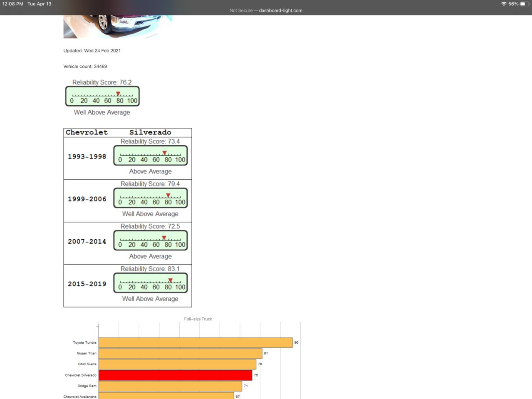Click the value 81 next to Titan bar
This screenshot has width=532, height=399.
point(266,354)
